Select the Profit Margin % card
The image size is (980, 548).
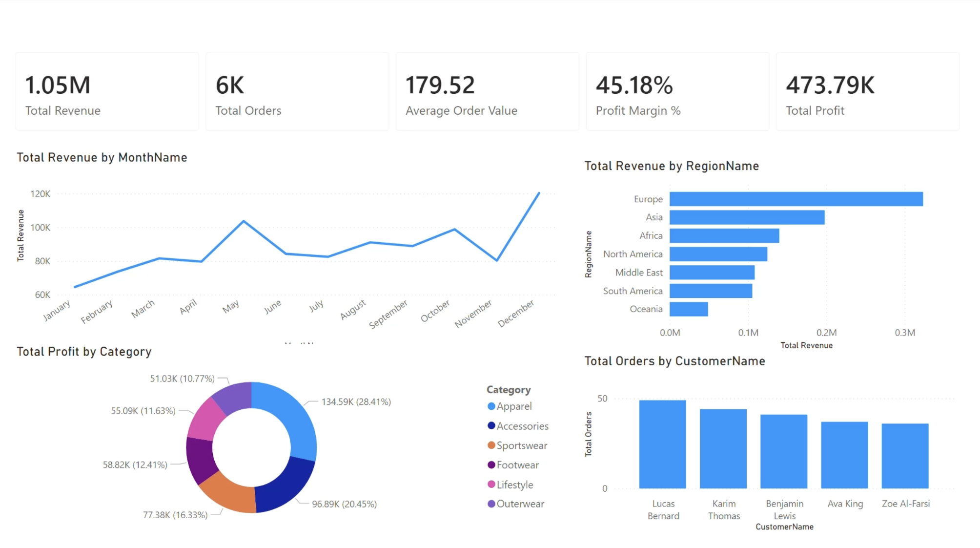(x=677, y=92)
